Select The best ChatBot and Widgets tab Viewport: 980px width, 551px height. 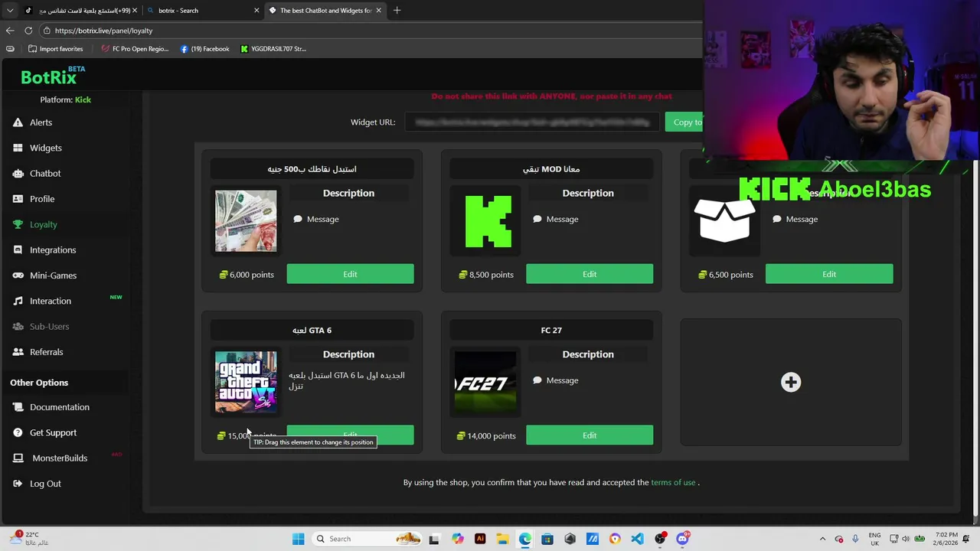pos(325,11)
